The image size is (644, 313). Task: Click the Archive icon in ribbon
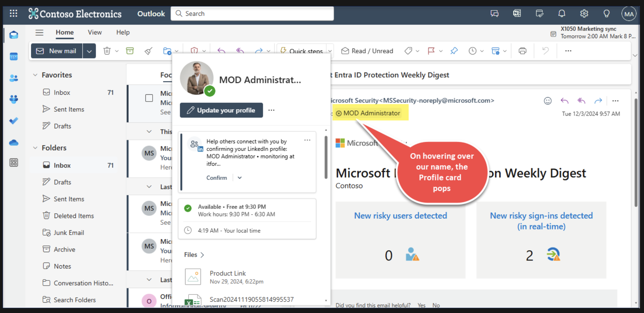[130, 51]
